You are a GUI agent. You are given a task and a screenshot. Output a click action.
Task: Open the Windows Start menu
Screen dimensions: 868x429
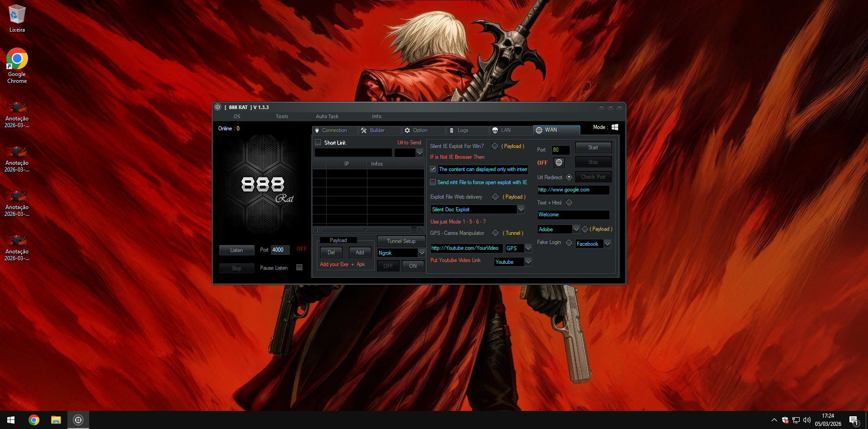pyautogui.click(x=11, y=420)
